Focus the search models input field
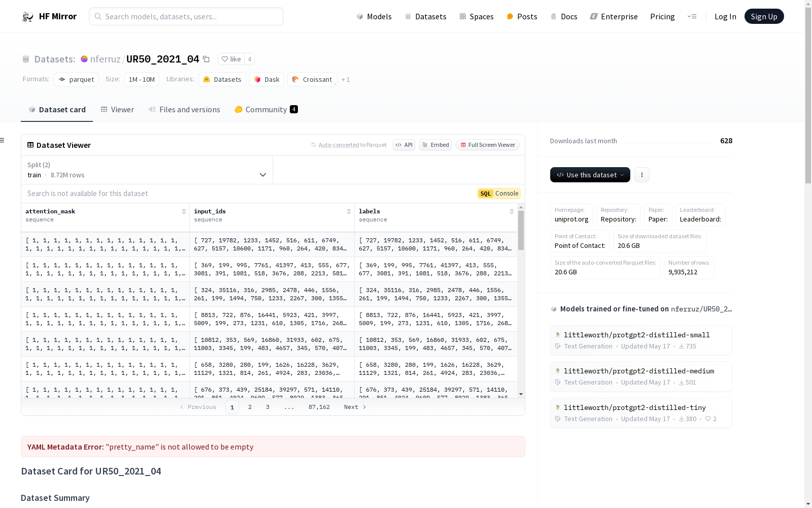812x508 pixels. click(x=186, y=17)
